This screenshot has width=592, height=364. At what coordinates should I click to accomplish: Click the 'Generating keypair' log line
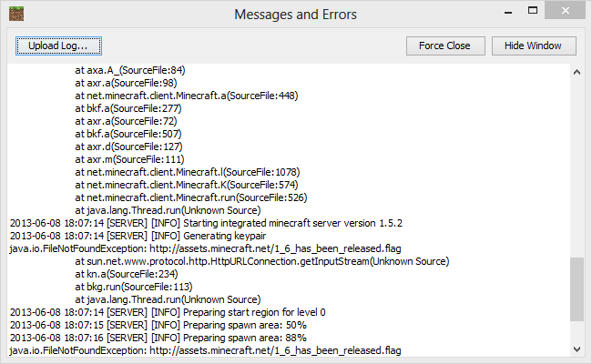click(x=138, y=236)
